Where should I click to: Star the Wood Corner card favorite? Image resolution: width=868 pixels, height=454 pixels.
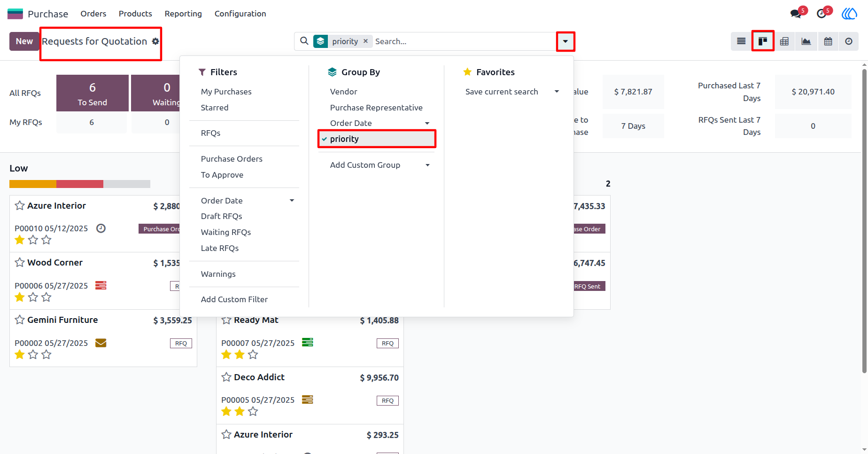click(x=20, y=262)
